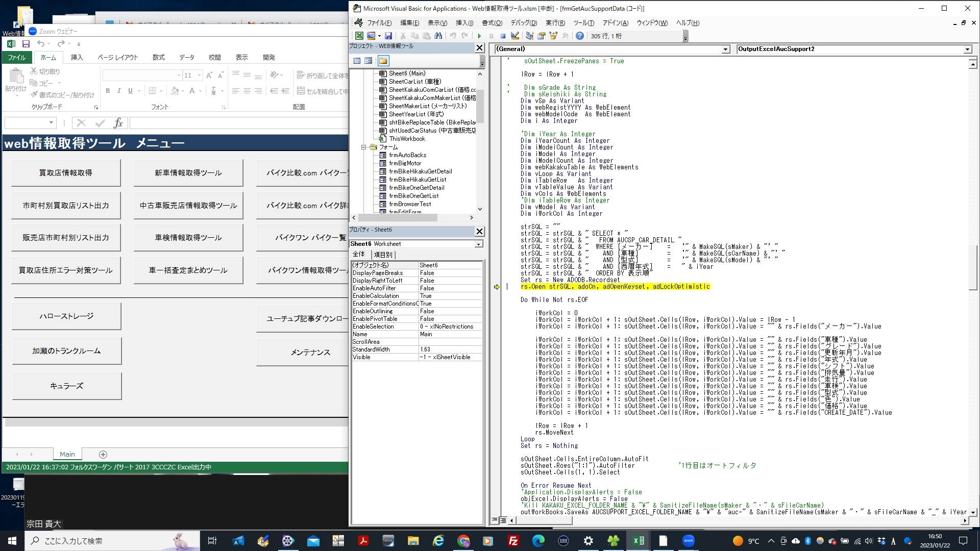Screen dimensions: 980x551
Task: Toggle Folders view in project pane
Action: point(383,61)
